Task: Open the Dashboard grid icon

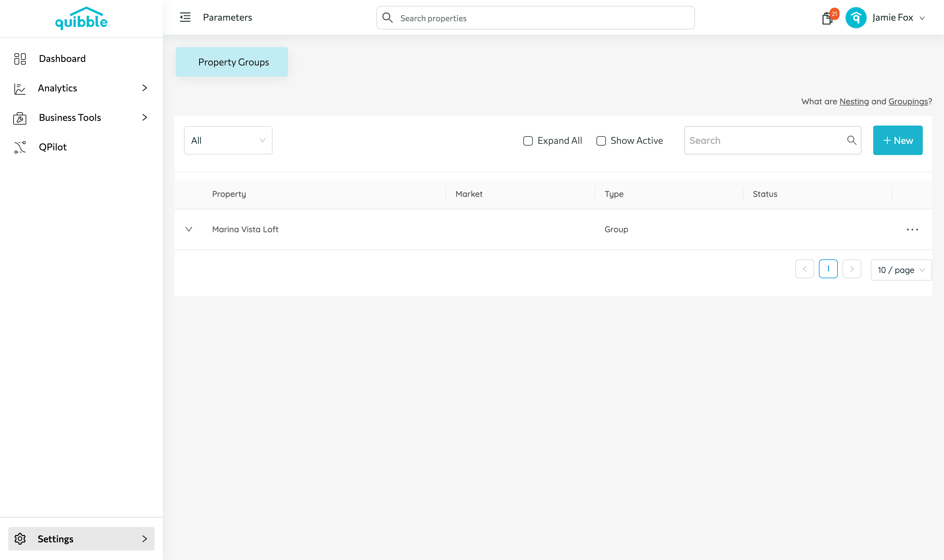Action: 20,58
